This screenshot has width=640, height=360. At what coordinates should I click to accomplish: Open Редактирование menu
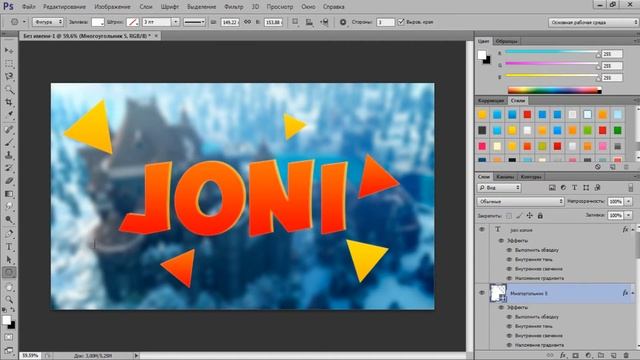coord(64,7)
